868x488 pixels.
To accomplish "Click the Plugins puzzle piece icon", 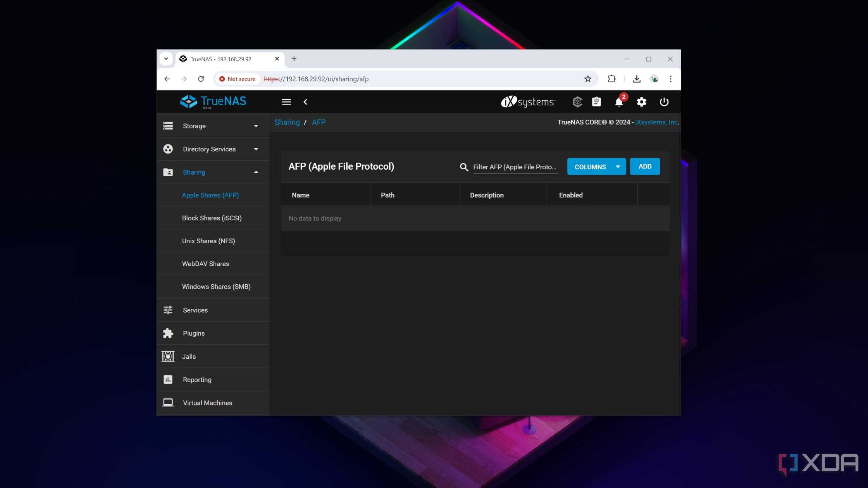I will 168,333.
